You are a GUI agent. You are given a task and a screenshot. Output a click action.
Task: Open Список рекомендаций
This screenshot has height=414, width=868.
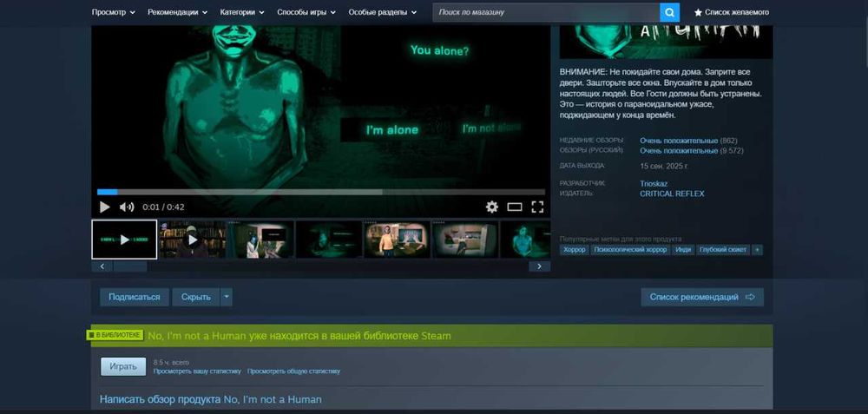click(702, 297)
